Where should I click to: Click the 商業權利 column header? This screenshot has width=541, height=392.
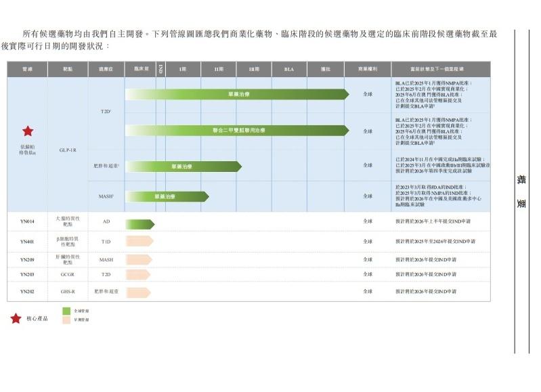(x=367, y=69)
